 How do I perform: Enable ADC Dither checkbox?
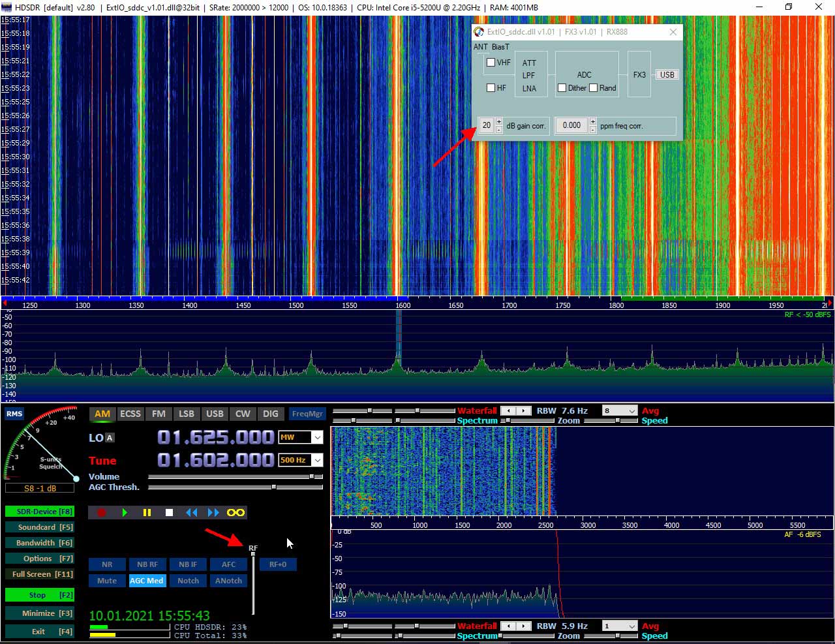tap(562, 88)
